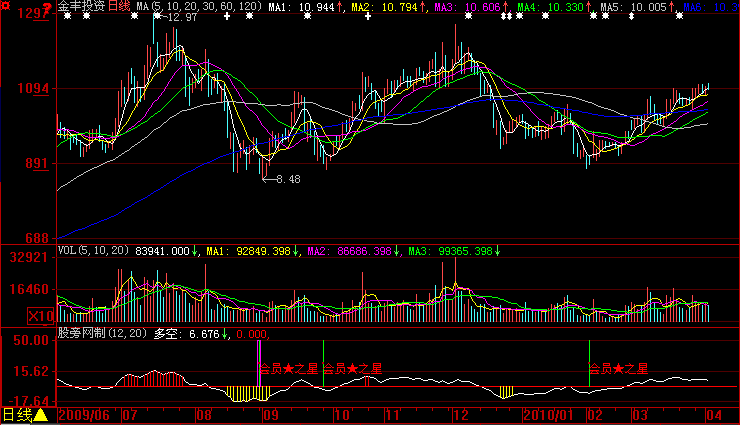Open the 日线 period selector at bottom-left
This screenshot has width=740, height=425.
pyautogui.click(x=17, y=414)
